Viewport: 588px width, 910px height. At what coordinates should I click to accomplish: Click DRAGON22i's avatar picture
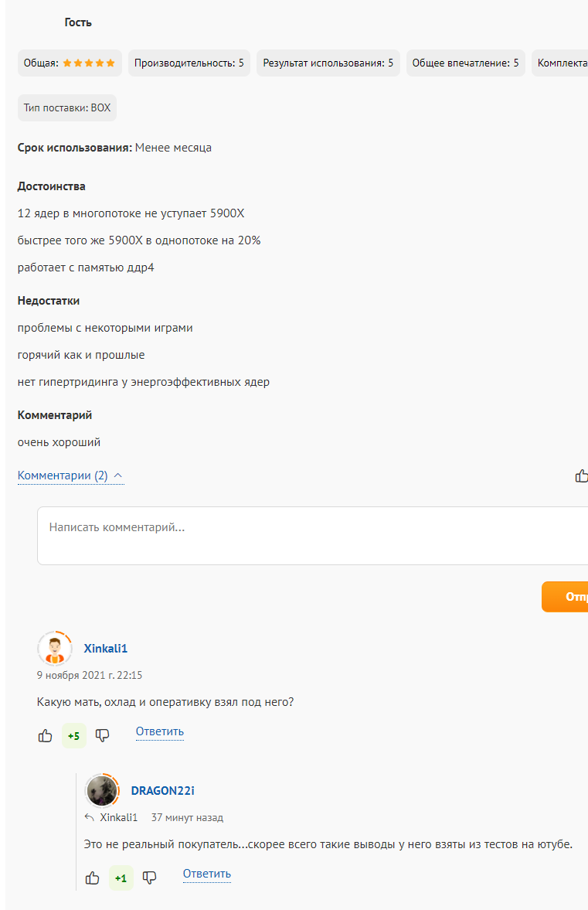(102, 790)
